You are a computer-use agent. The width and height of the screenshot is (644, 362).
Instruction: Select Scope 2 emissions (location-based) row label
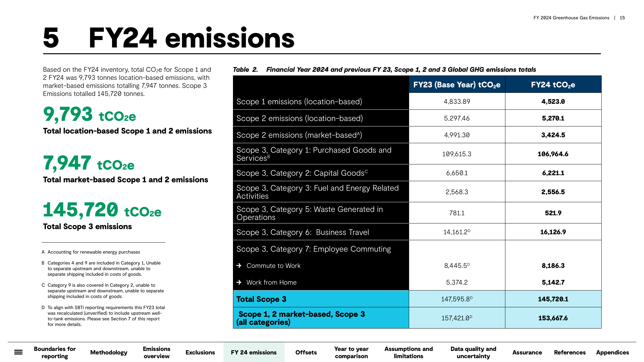(299, 118)
